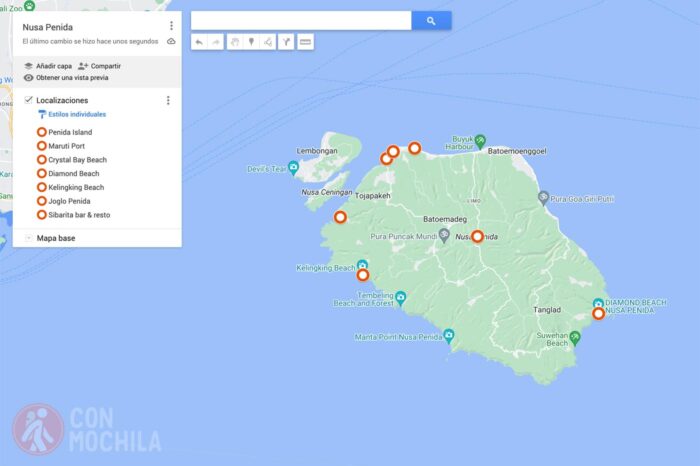Select the draw line tool

[x=268, y=42]
